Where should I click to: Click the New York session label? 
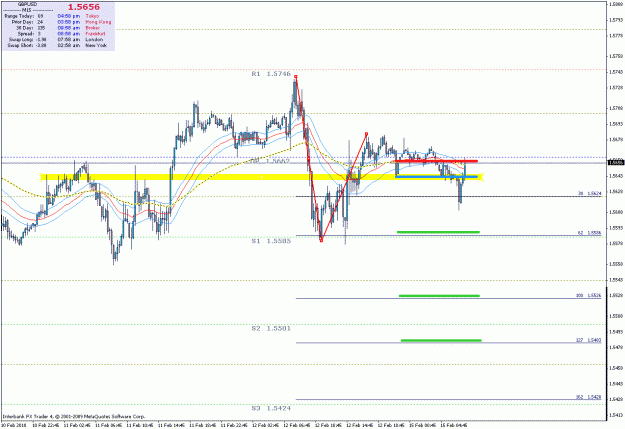(96, 45)
